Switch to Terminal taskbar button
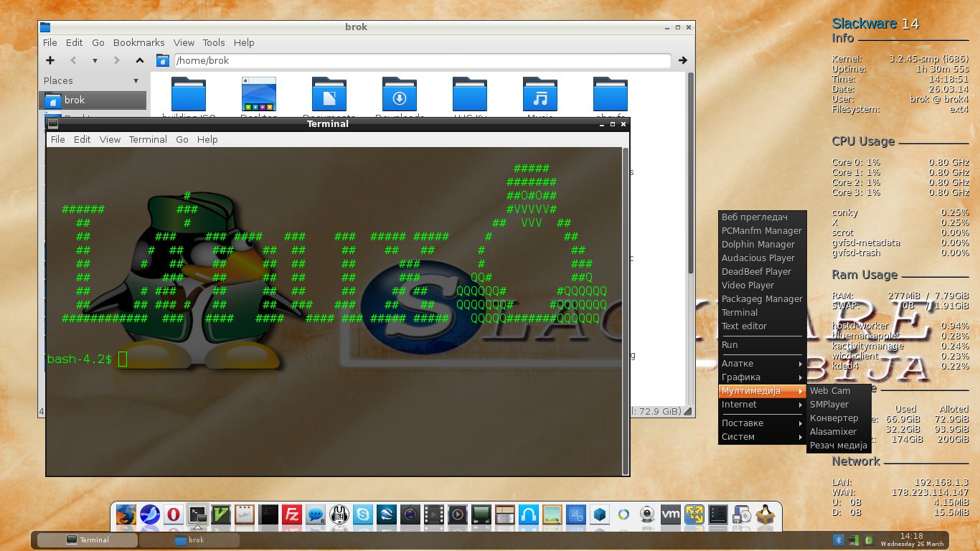The image size is (980, 551). pos(87,540)
